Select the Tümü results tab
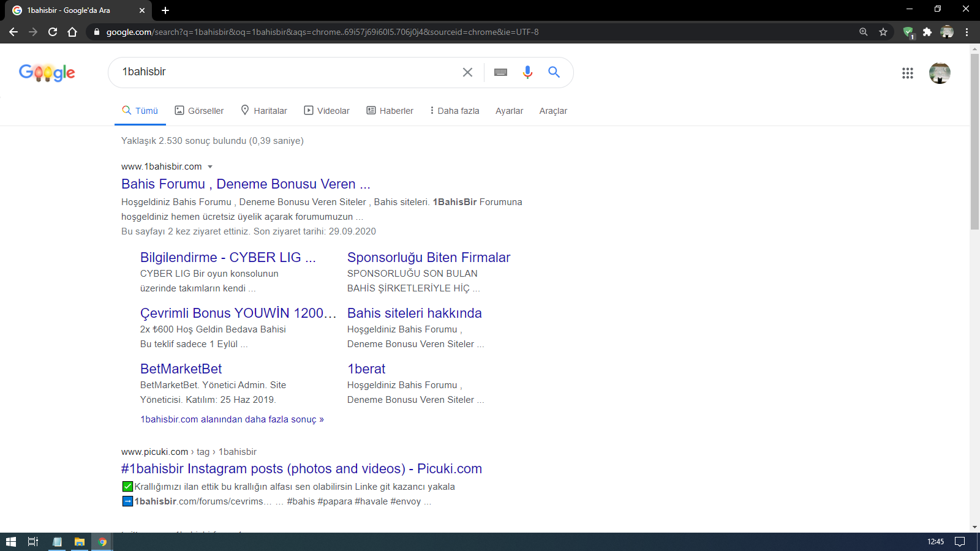 pyautogui.click(x=140, y=111)
